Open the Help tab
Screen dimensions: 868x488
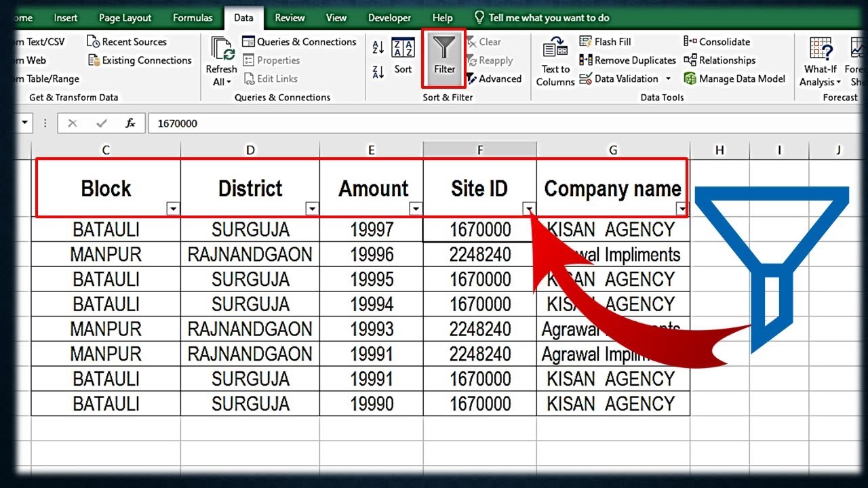pyautogui.click(x=442, y=18)
